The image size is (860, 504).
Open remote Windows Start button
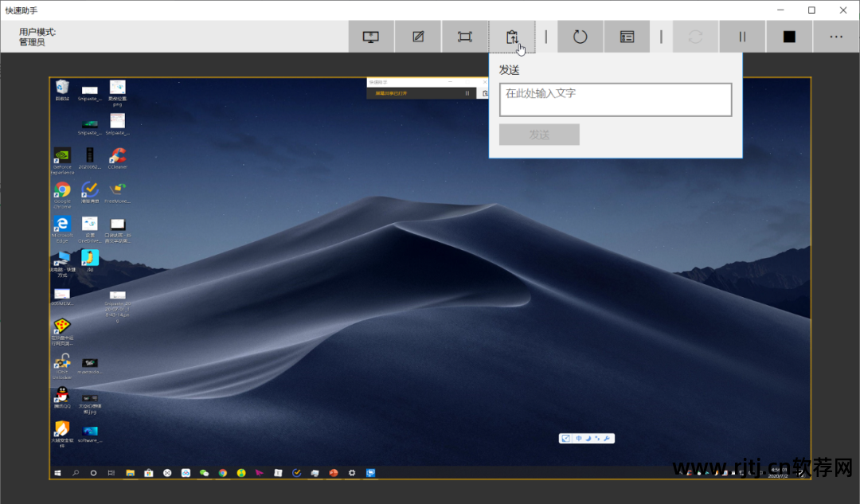(57, 473)
